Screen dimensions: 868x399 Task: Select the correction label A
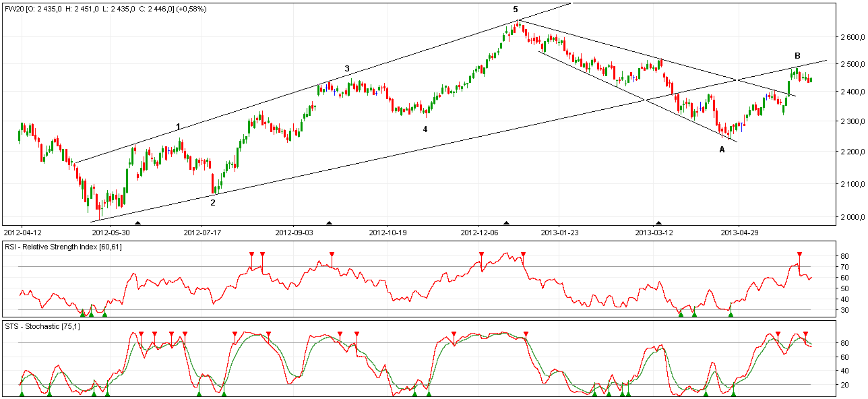pyautogui.click(x=722, y=150)
